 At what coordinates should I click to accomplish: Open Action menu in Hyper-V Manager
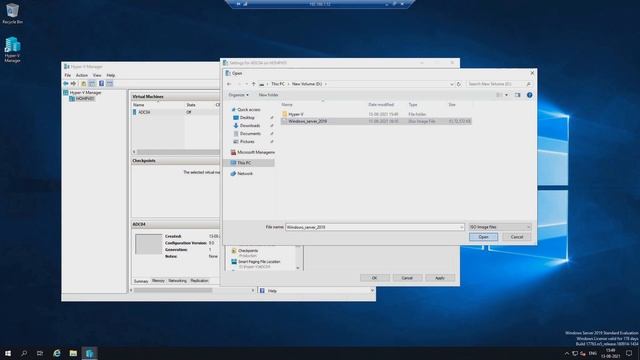coord(82,76)
